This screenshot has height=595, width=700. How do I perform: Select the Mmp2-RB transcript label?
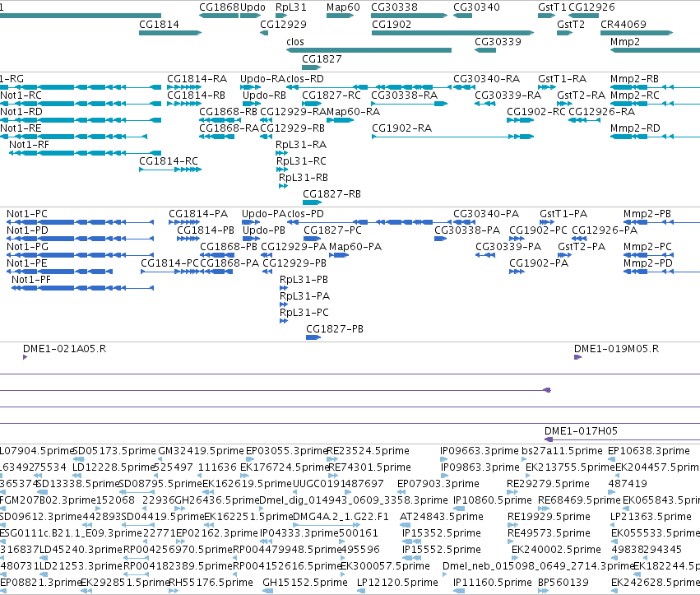[x=634, y=79]
